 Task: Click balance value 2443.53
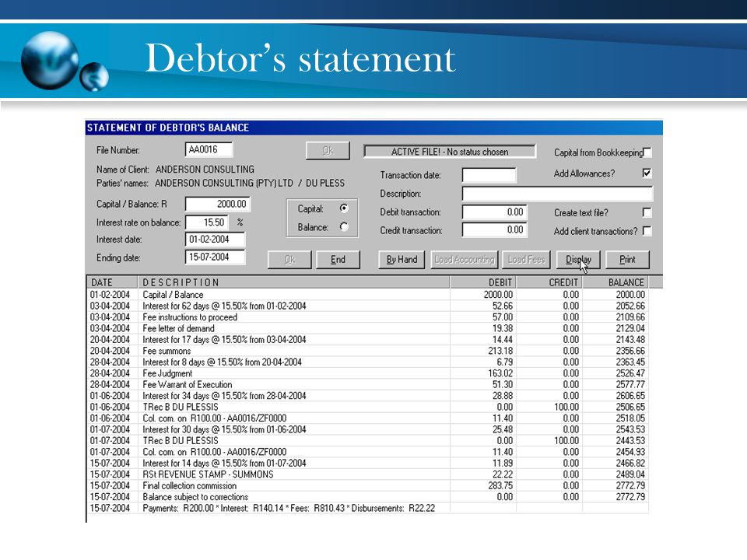tap(630, 440)
